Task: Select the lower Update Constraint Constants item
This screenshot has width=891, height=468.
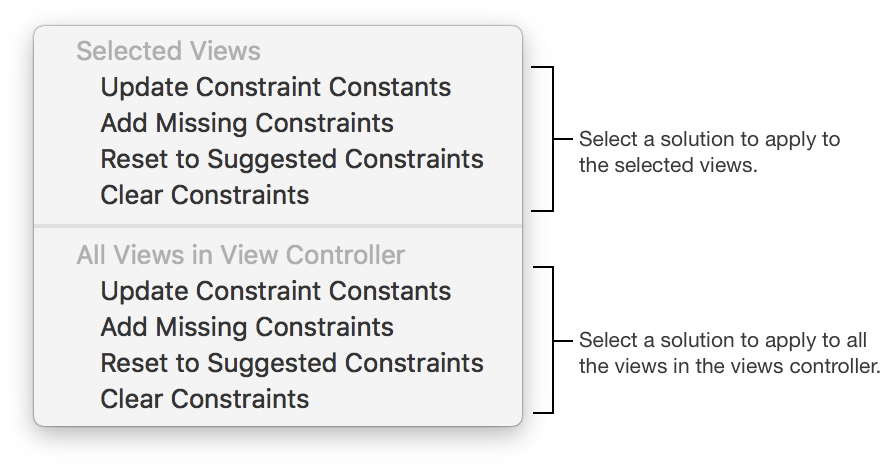Action: tap(275, 291)
